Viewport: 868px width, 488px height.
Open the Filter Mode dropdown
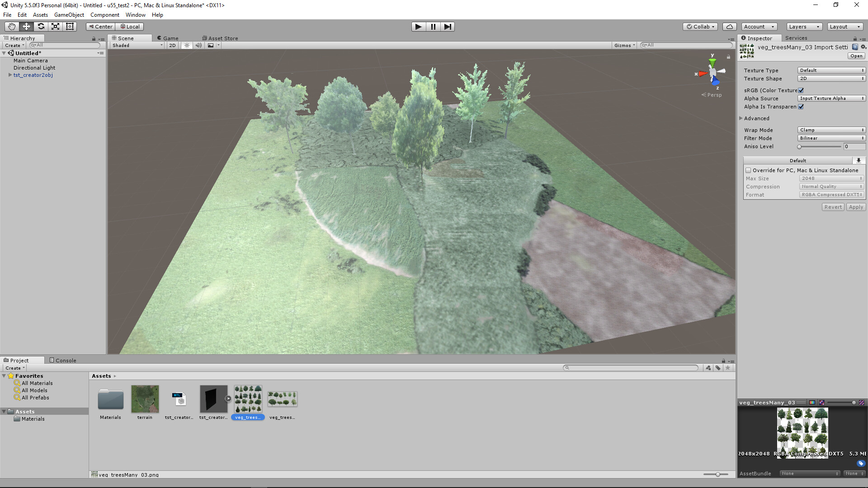831,138
